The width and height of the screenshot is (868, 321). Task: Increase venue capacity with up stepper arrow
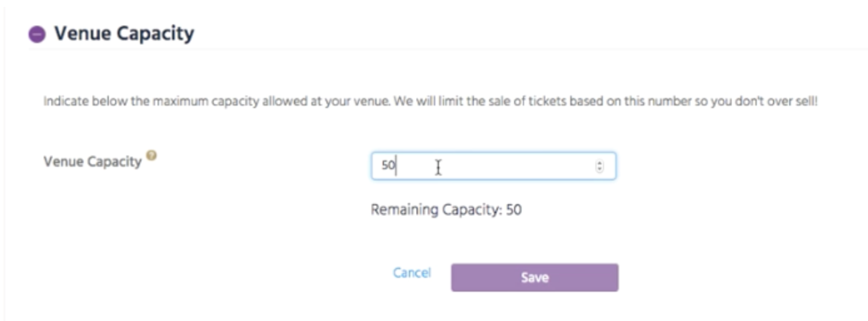(600, 164)
